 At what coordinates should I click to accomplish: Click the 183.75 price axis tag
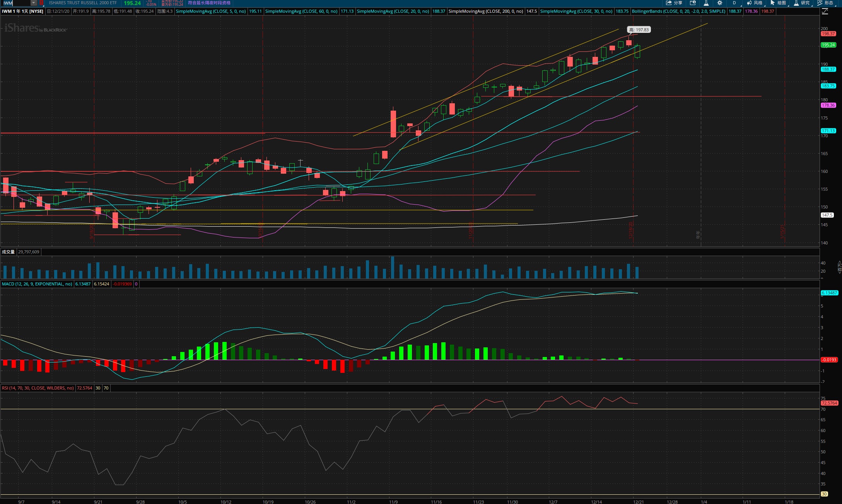828,86
